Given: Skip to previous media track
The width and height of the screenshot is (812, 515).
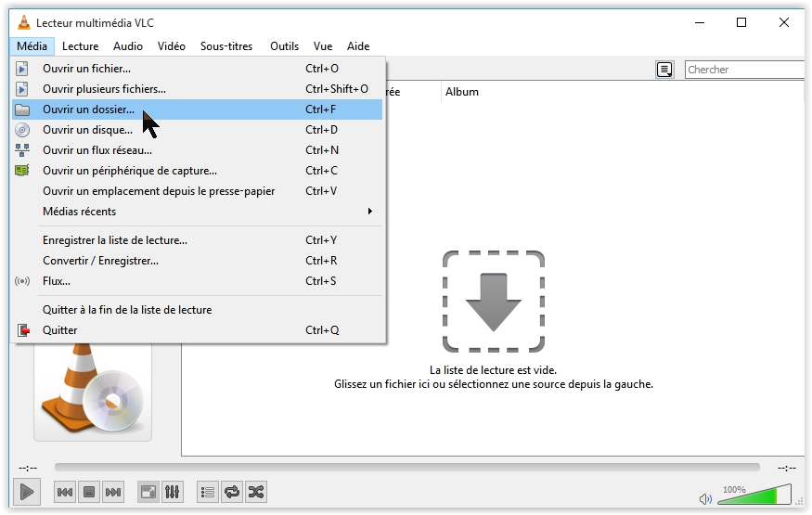Looking at the screenshot, I should click(x=65, y=492).
